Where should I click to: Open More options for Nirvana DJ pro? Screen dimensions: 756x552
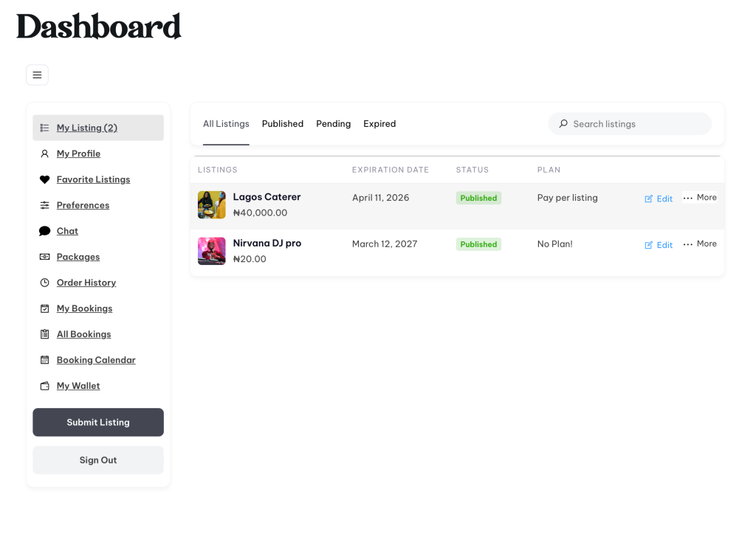pyautogui.click(x=699, y=244)
